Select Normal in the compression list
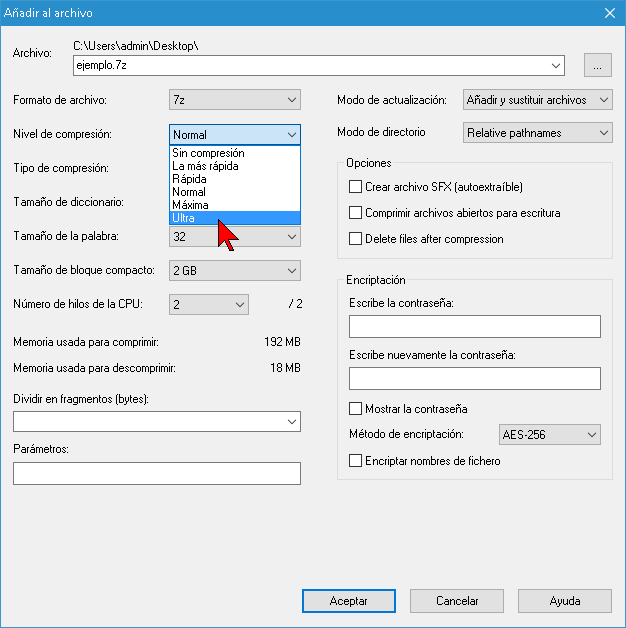This screenshot has width=626, height=628. pyautogui.click(x=235, y=192)
